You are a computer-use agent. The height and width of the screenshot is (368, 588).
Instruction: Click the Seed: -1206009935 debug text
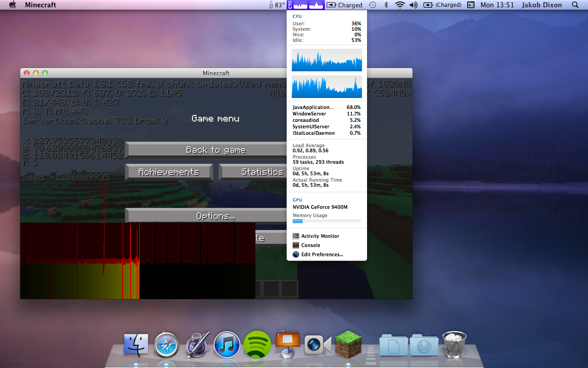click(66, 178)
